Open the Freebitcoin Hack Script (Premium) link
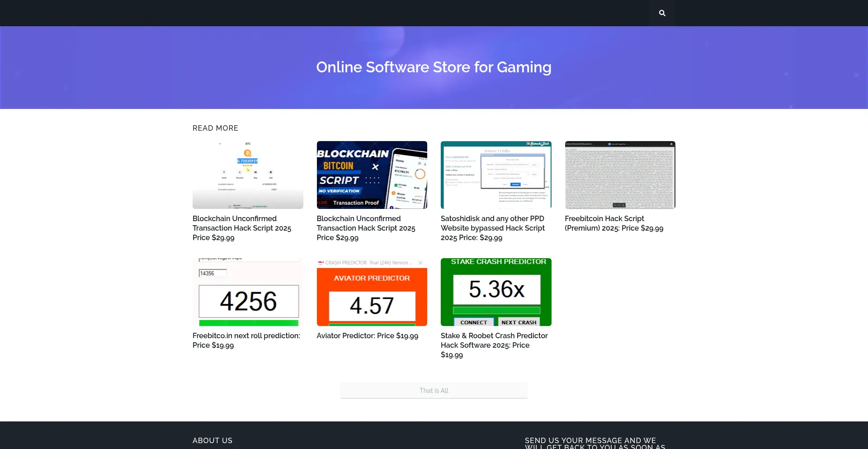This screenshot has height=449, width=868. click(x=613, y=223)
